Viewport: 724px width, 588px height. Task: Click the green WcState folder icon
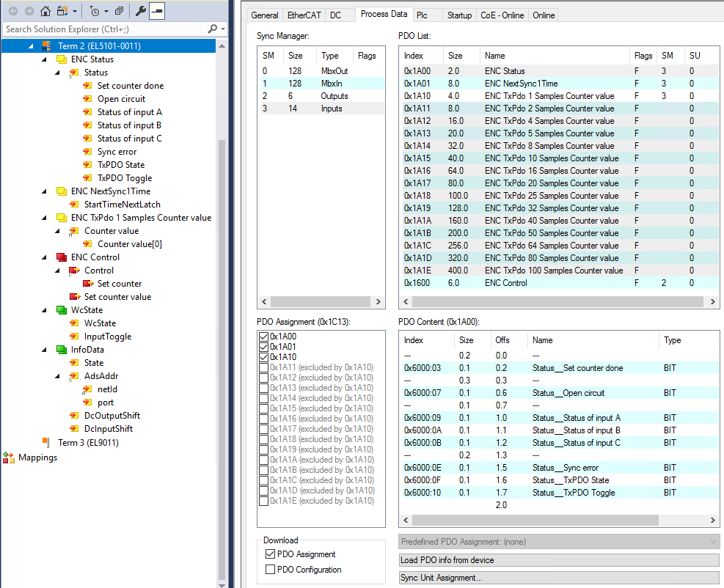62,310
